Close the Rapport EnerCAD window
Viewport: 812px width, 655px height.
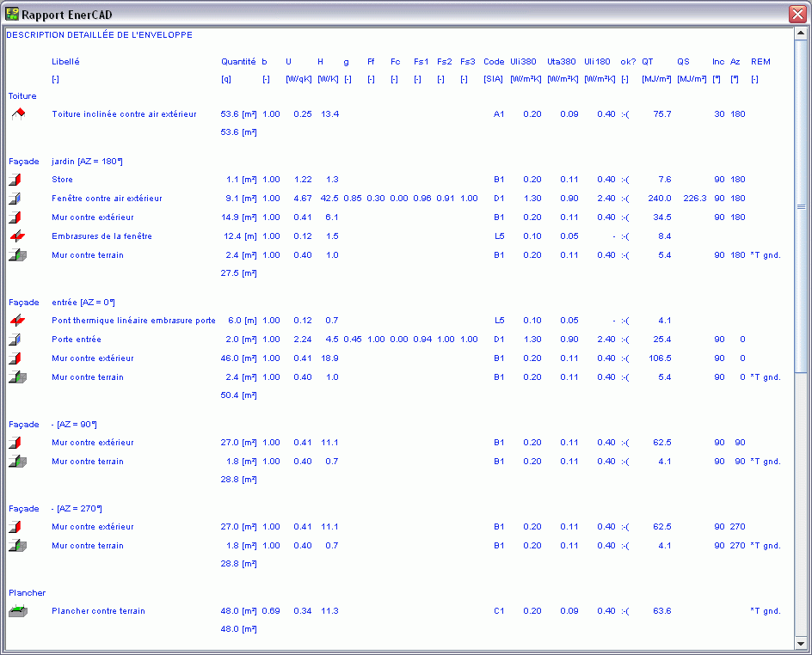tap(797, 14)
